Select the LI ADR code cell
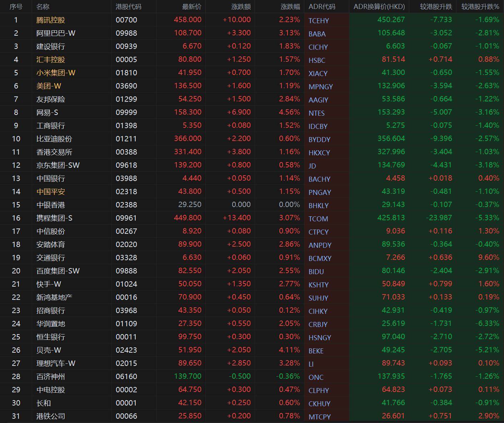This screenshot has height=423, width=504. (311, 364)
